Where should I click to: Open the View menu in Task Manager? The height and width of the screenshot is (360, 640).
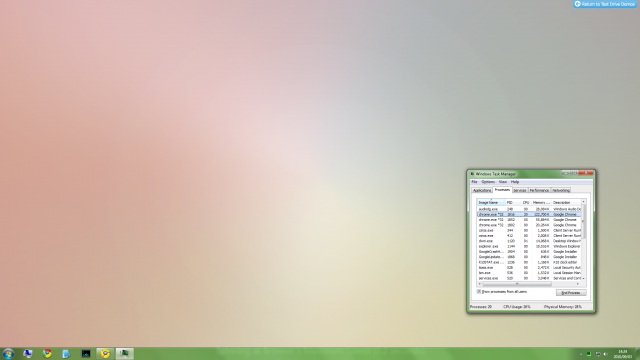tap(502, 182)
